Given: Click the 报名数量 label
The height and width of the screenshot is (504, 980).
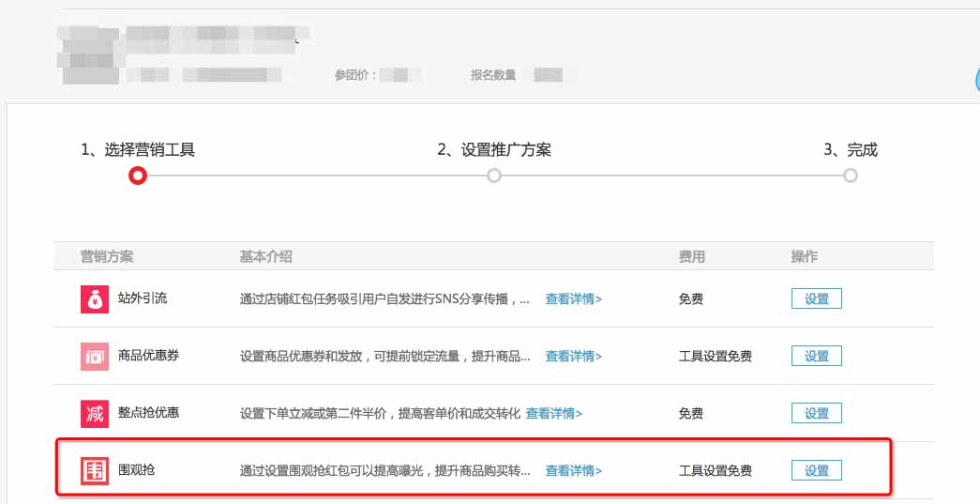Looking at the screenshot, I should pos(493,75).
